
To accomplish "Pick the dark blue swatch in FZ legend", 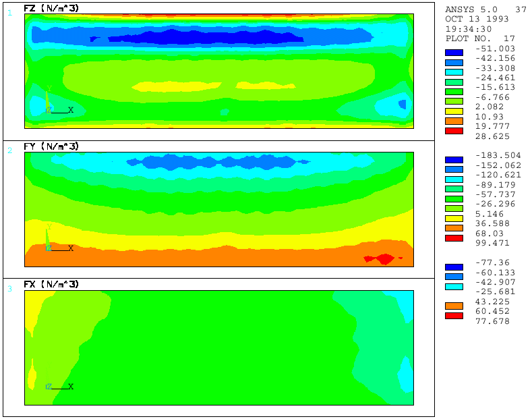I will [454, 53].
